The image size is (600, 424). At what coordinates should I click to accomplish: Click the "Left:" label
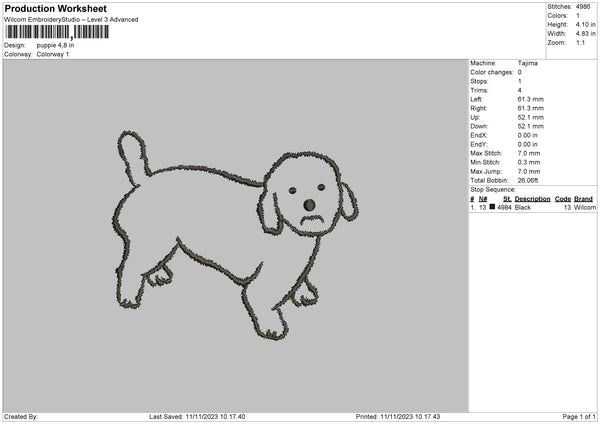(476, 99)
